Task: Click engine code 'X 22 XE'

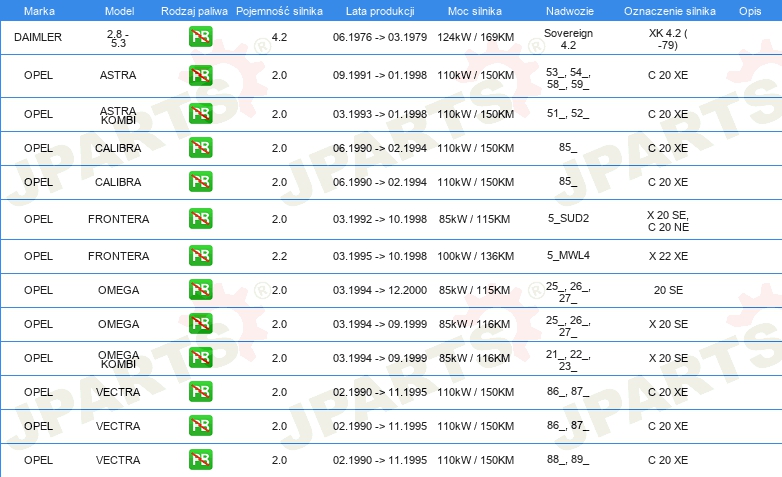Action: coord(668,256)
